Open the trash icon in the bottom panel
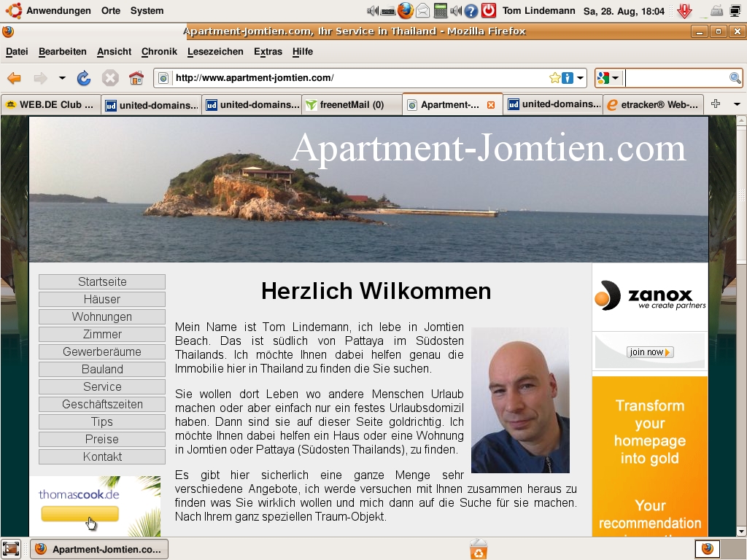The height and width of the screenshot is (560, 747). click(x=479, y=548)
